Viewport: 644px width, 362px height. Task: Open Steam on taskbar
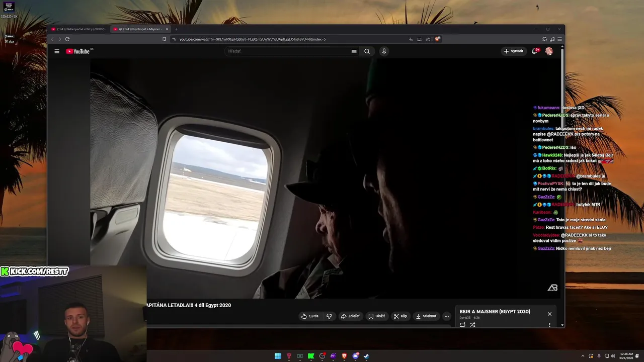point(366,356)
